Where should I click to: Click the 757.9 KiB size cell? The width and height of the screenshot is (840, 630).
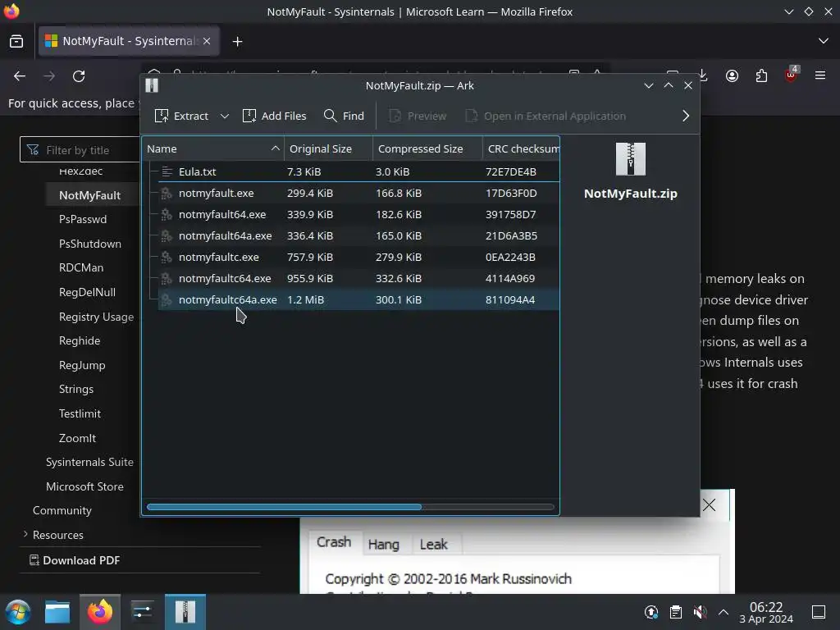(x=309, y=257)
